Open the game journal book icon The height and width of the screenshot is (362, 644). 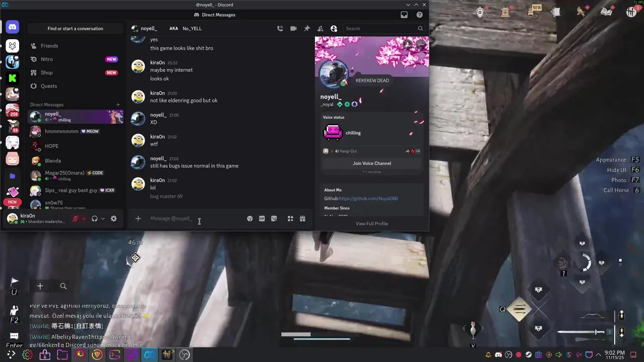tap(607, 11)
